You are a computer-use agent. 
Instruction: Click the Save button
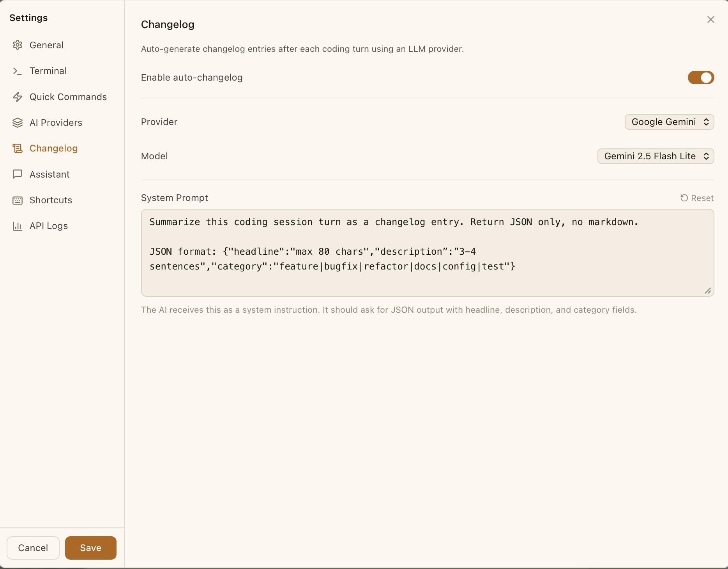click(x=90, y=548)
